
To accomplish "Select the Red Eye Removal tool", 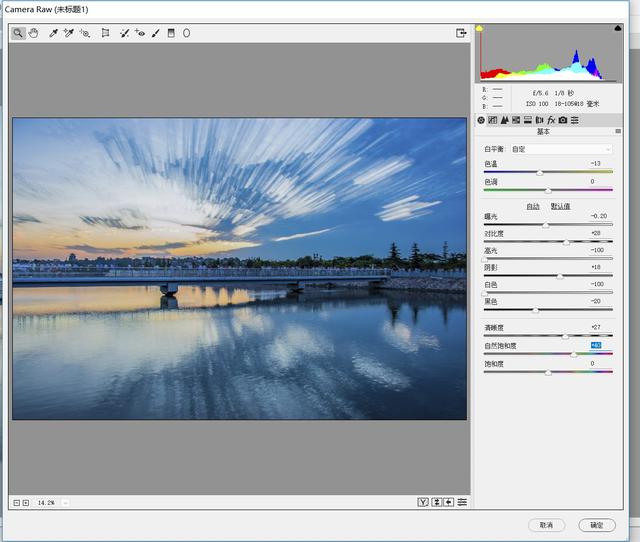I will click(x=140, y=33).
